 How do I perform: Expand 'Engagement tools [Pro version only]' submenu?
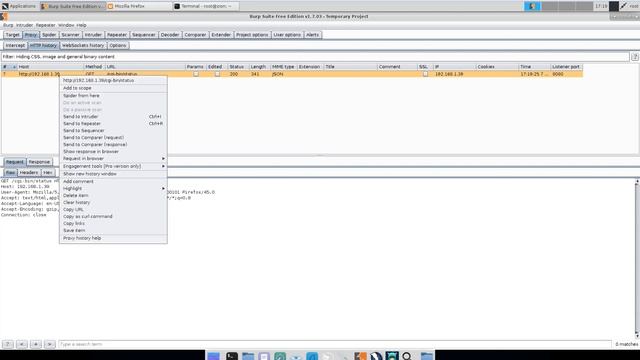tap(113, 166)
